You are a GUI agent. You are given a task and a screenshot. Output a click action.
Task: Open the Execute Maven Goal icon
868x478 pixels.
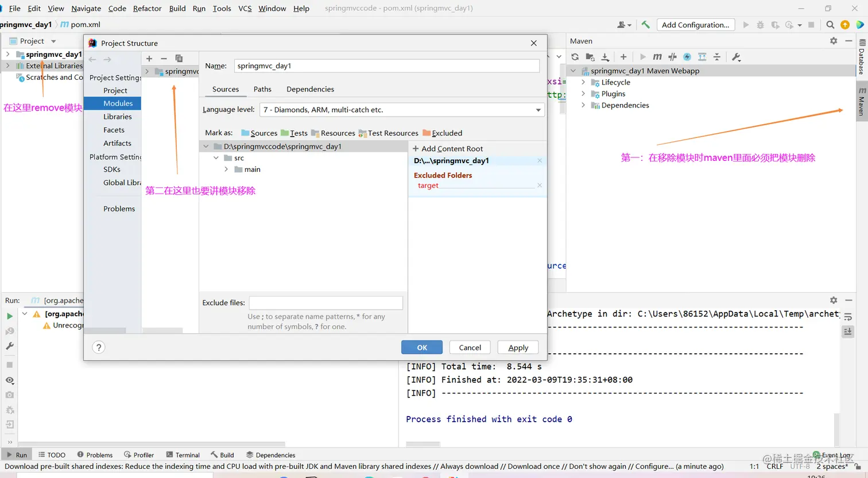coord(657,57)
